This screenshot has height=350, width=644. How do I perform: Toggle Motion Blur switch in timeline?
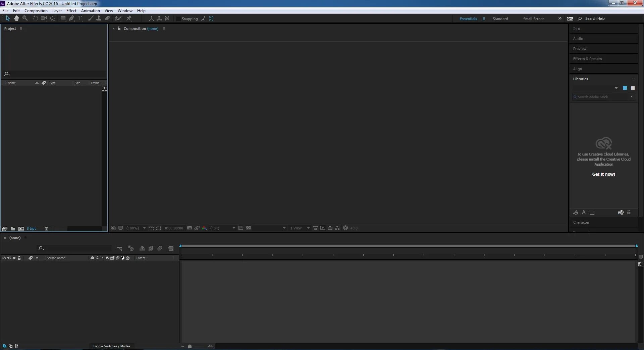(x=160, y=248)
